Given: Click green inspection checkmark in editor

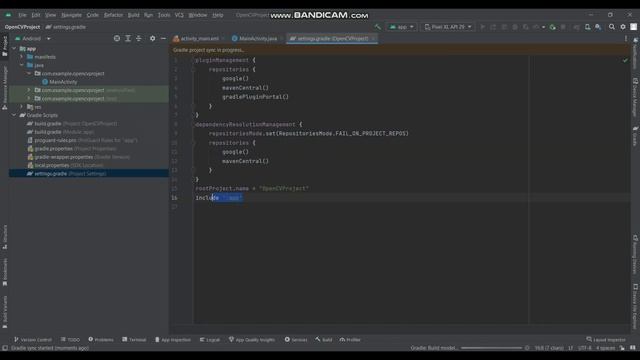Looking at the screenshot, I should [x=625, y=60].
